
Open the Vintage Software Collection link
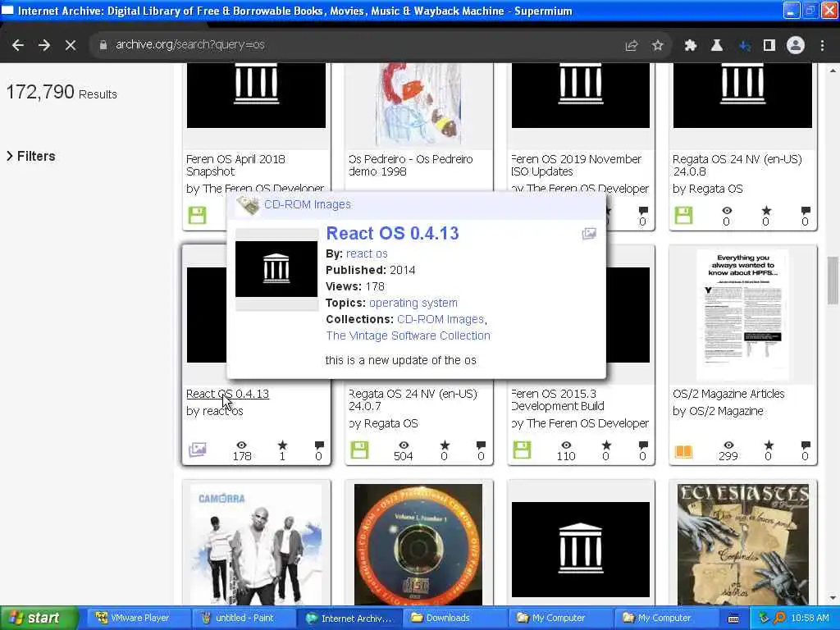[x=409, y=336]
